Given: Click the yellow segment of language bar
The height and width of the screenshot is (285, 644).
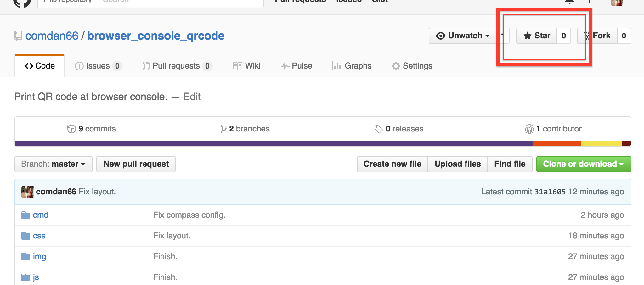Looking at the screenshot, I should (602, 143).
